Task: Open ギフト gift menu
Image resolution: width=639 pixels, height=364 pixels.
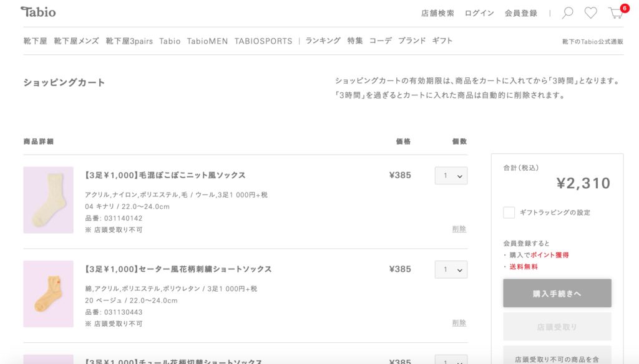Action: (442, 41)
